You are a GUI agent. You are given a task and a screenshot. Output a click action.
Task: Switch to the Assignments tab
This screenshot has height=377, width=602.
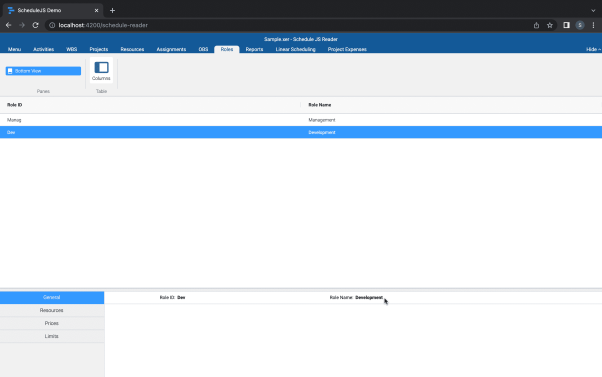point(171,49)
